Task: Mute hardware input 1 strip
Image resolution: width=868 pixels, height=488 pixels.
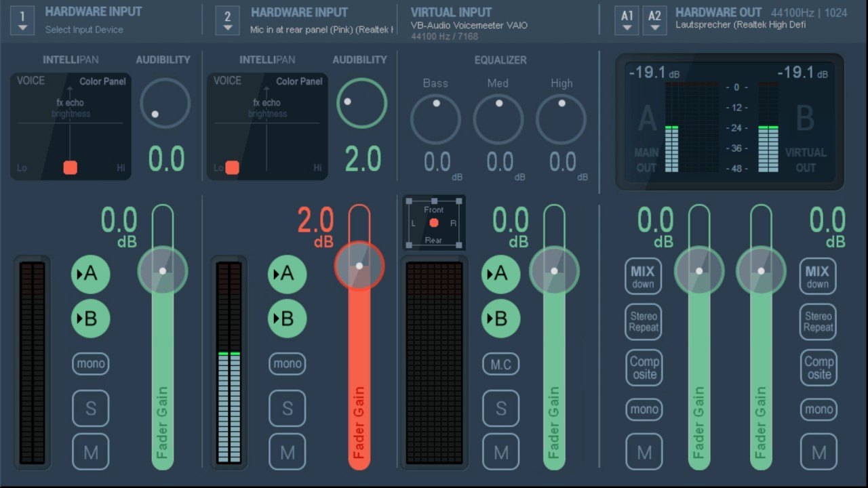Action: [91, 452]
